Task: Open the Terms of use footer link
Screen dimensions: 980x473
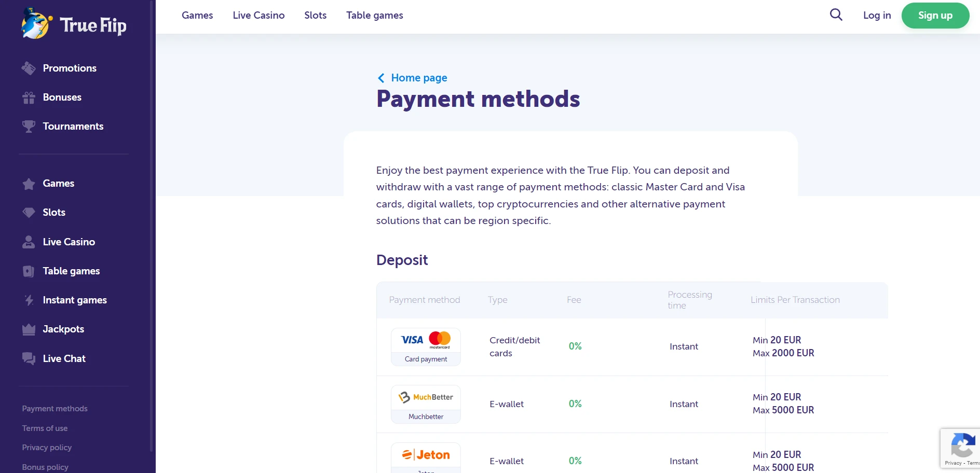Action: click(45, 428)
